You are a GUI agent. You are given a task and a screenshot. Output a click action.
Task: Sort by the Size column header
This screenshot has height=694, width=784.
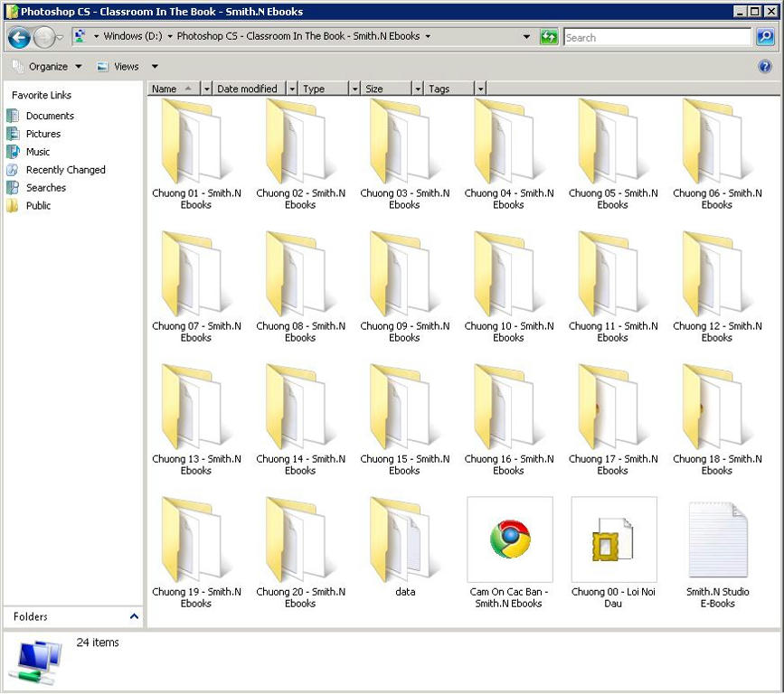[x=387, y=89]
